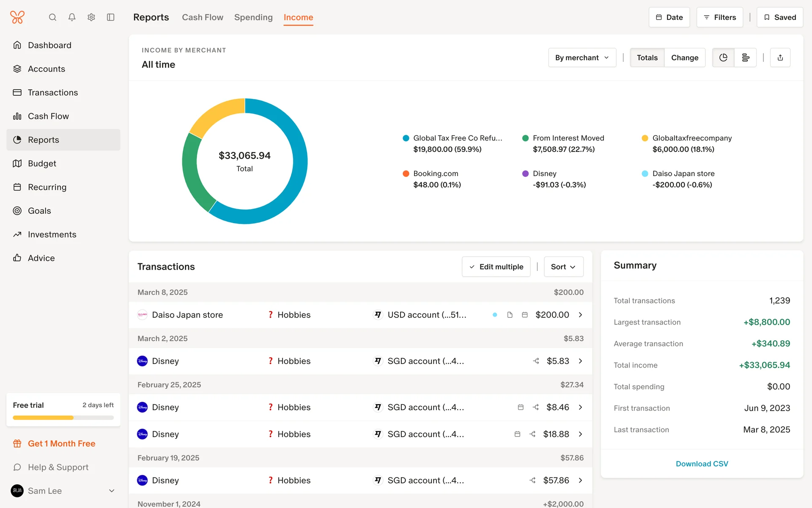812x508 pixels.
Task: Switch to the Spending tab
Action: pos(253,17)
